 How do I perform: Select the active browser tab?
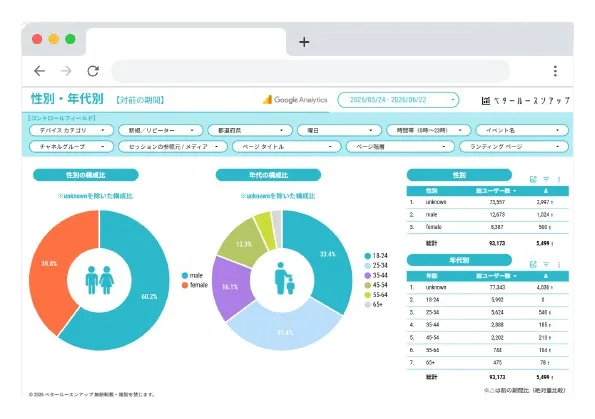point(186,42)
